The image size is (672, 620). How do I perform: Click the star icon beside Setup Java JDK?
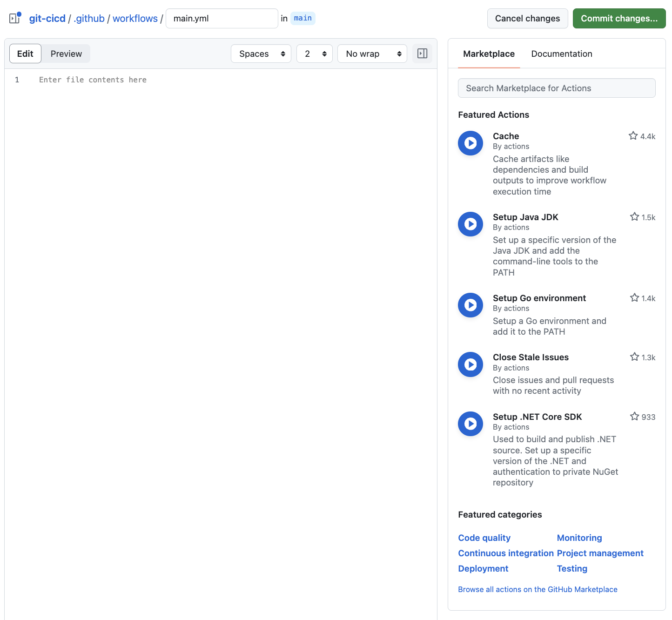(x=634, y=216)
